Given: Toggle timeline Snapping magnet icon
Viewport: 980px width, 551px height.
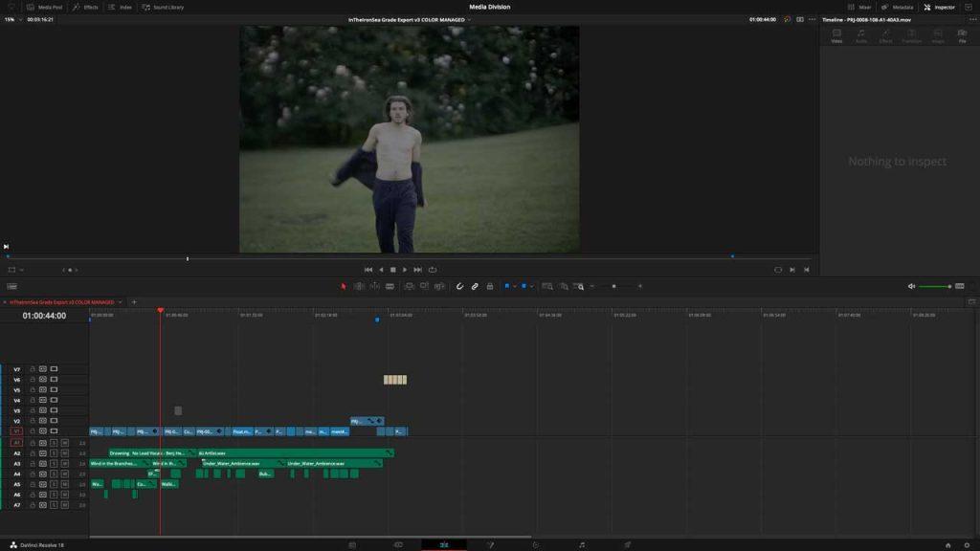Looking at the screenshot, I should [459, 286].
